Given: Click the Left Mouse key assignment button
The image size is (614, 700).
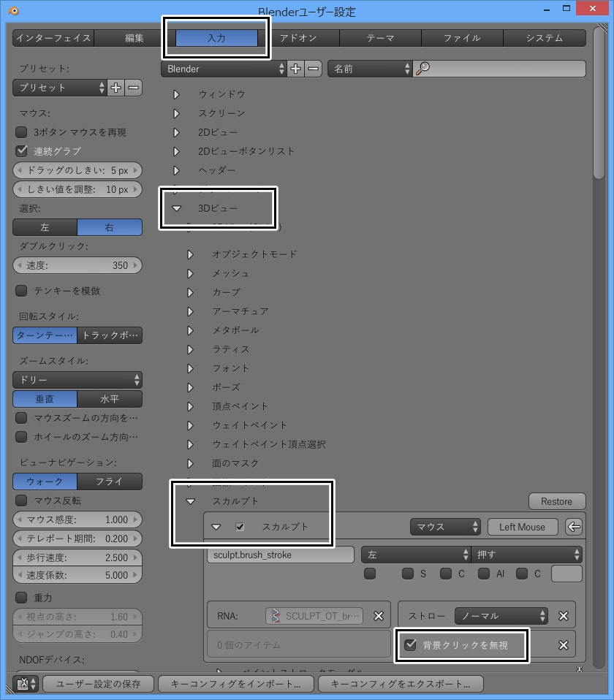Looking at the screenshot, I should (523, 527).
